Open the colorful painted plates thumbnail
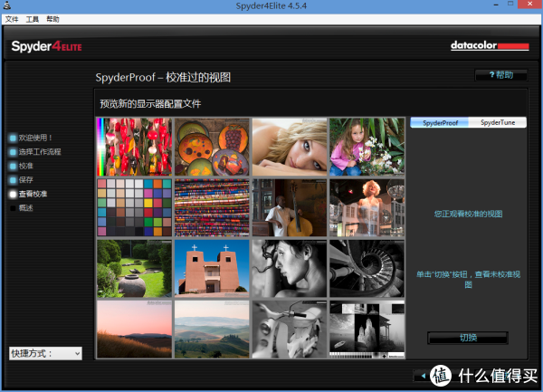 coord(212,147)
